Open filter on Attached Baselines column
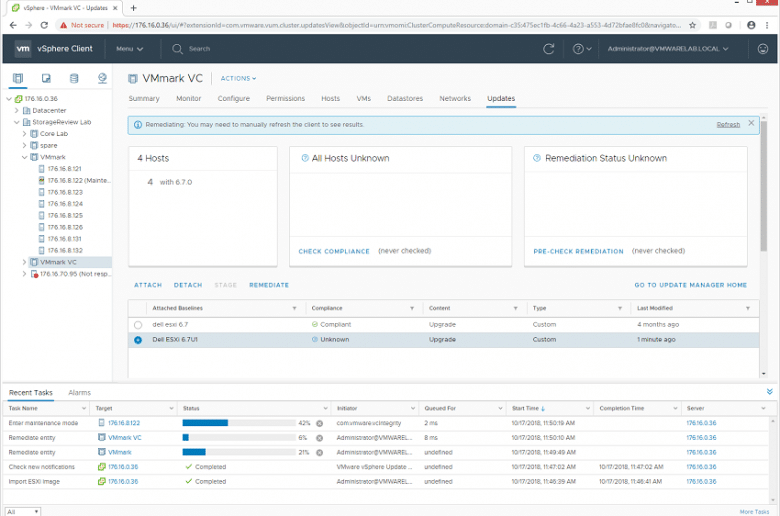Viewport: 780px width, 516px height. pos(294,309)
